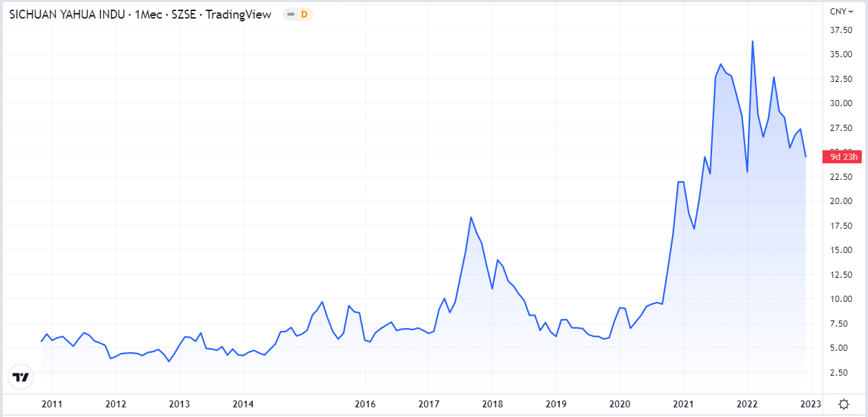Viewport: 868px width, 417px height.
Task: Expand the CNY currency dropdown
Action: 842,11
